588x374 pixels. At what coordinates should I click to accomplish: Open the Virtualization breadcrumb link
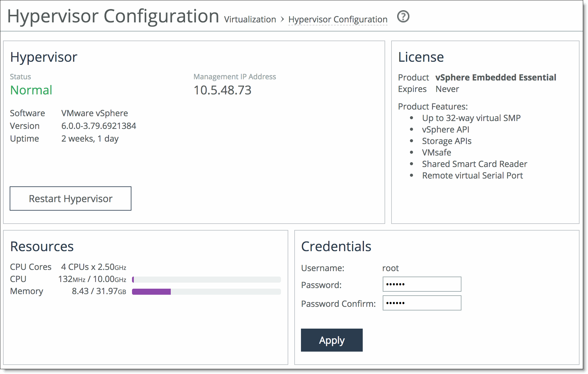[x=250, y=19]
